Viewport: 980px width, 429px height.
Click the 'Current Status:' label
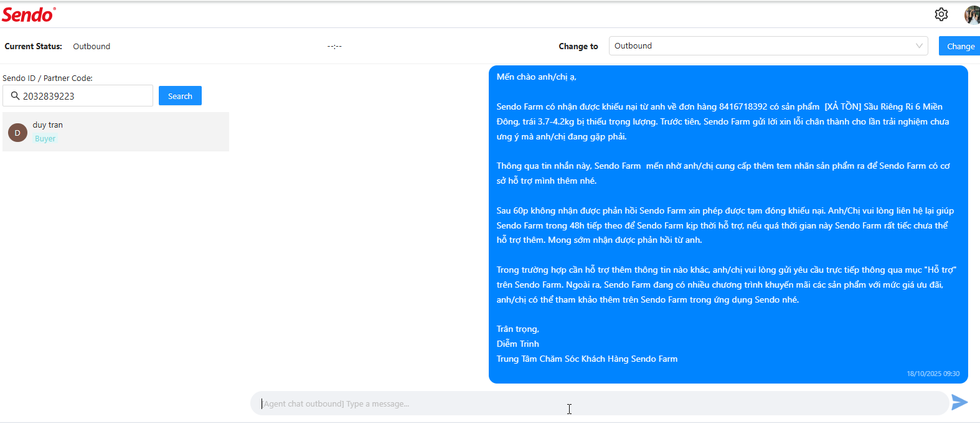[x=34, y=47]
